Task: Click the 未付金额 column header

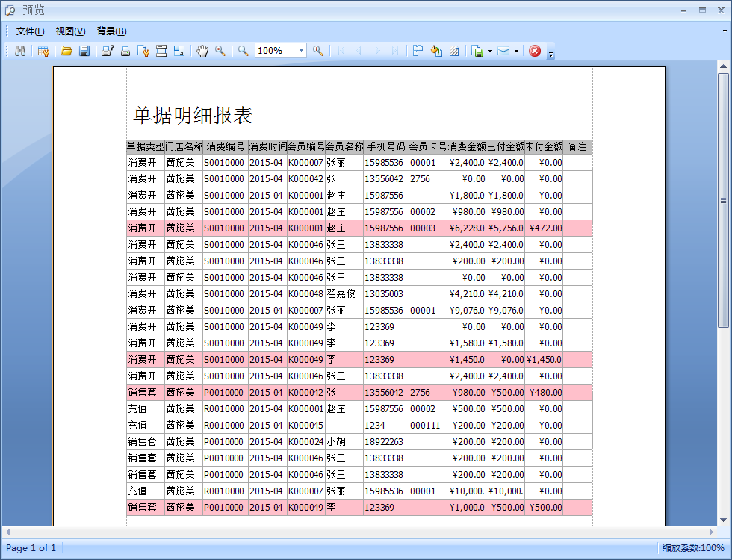Action: [x=544, y=146]
